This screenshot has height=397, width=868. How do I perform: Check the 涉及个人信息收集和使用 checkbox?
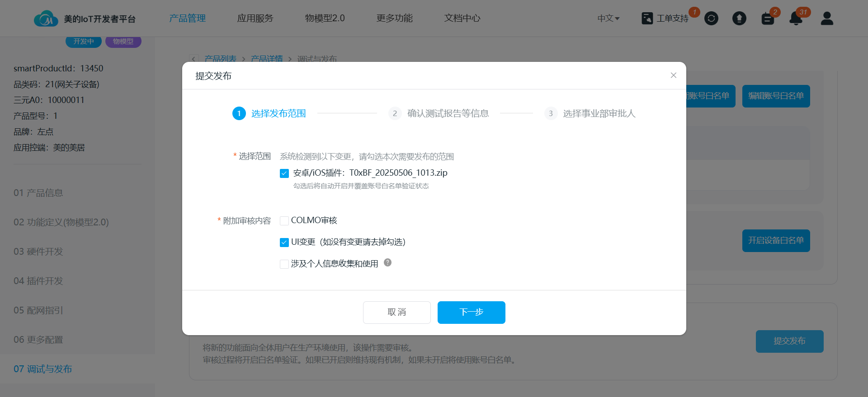click(284, 264)
